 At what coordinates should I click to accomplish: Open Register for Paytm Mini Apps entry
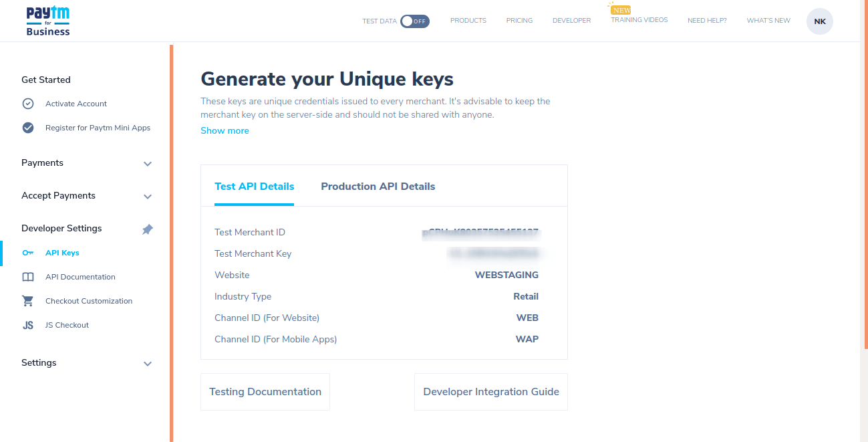pos(98,128)
